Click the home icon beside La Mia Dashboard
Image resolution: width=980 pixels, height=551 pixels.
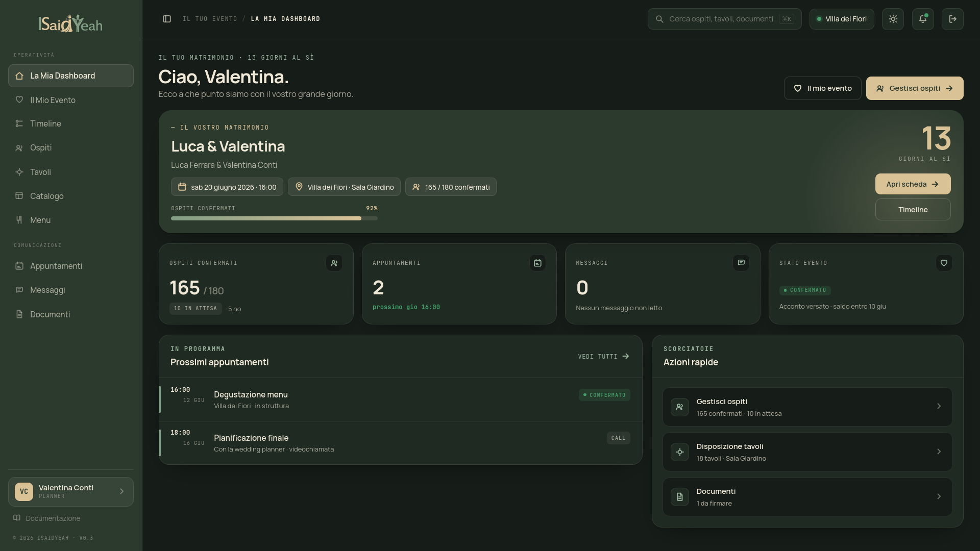coord(19,76)
